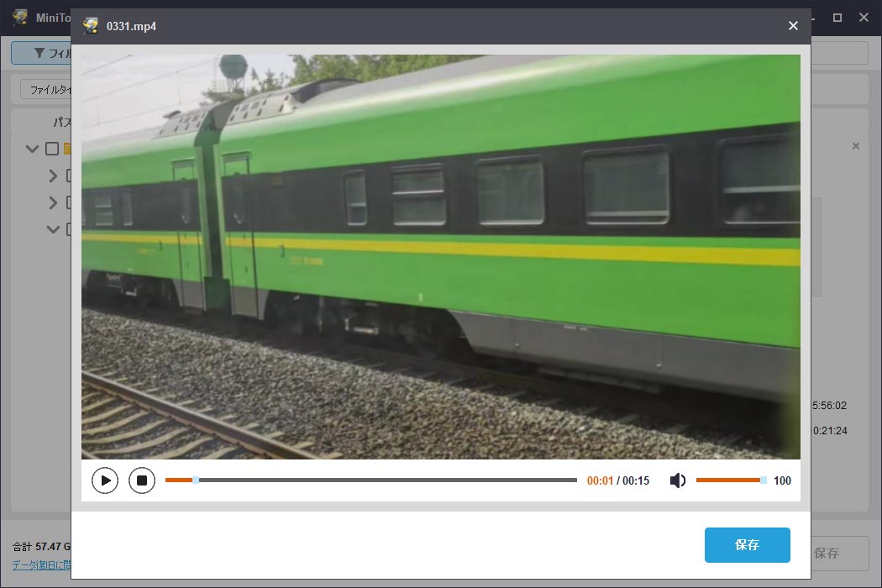Click the video seek bar playhead

[x=196, y=480]
